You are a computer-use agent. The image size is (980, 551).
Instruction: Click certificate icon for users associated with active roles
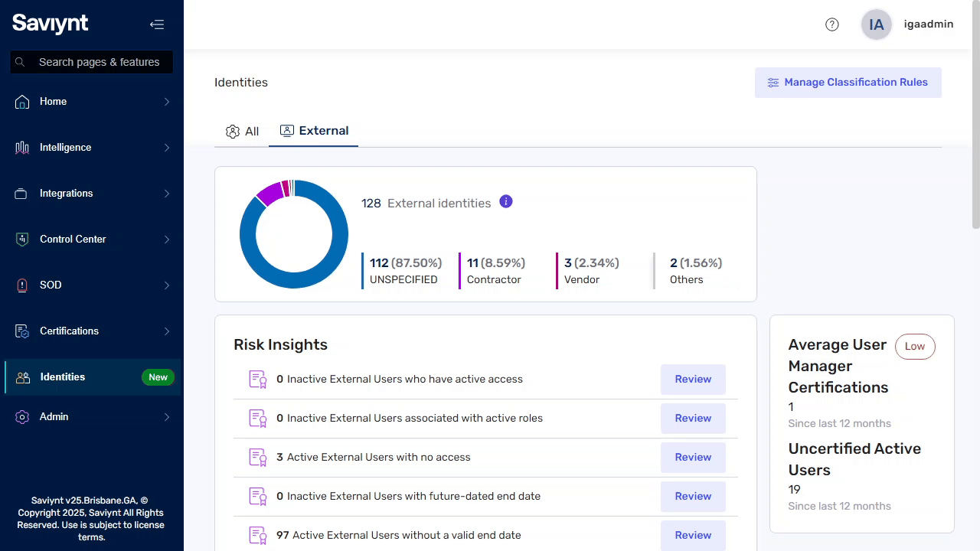click(258, 419)
